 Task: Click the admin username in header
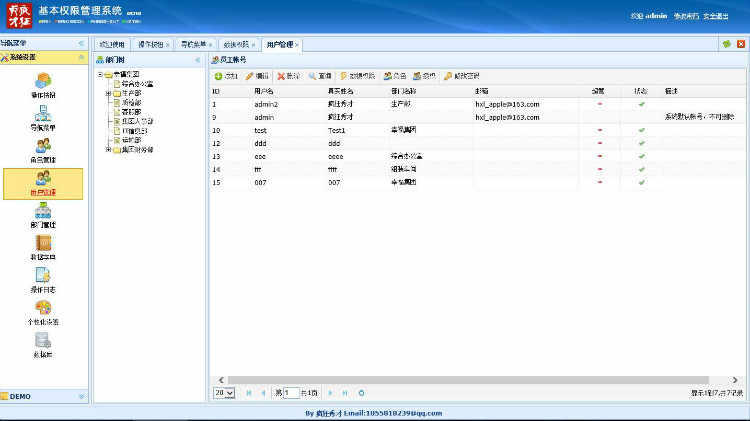tap(656, 16)
